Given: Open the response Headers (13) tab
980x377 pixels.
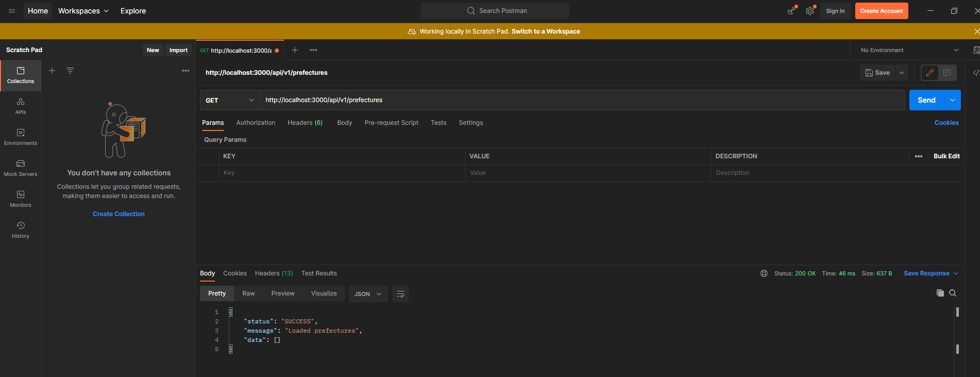Looking at the screenshot, I should coord(274,273).
